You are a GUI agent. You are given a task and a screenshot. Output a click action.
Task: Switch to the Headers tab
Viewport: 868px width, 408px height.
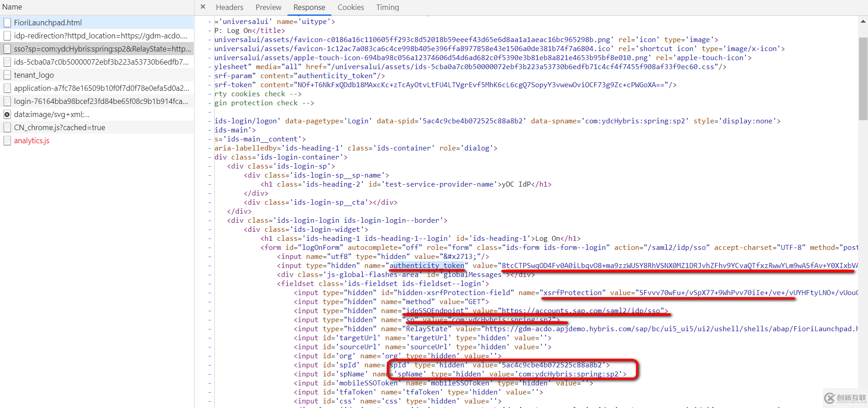[x=229, y=7]
